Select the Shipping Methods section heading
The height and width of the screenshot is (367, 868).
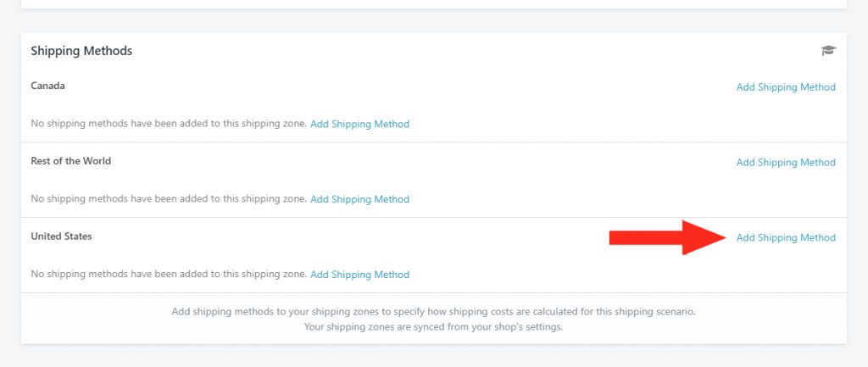[x=81, y=51]
